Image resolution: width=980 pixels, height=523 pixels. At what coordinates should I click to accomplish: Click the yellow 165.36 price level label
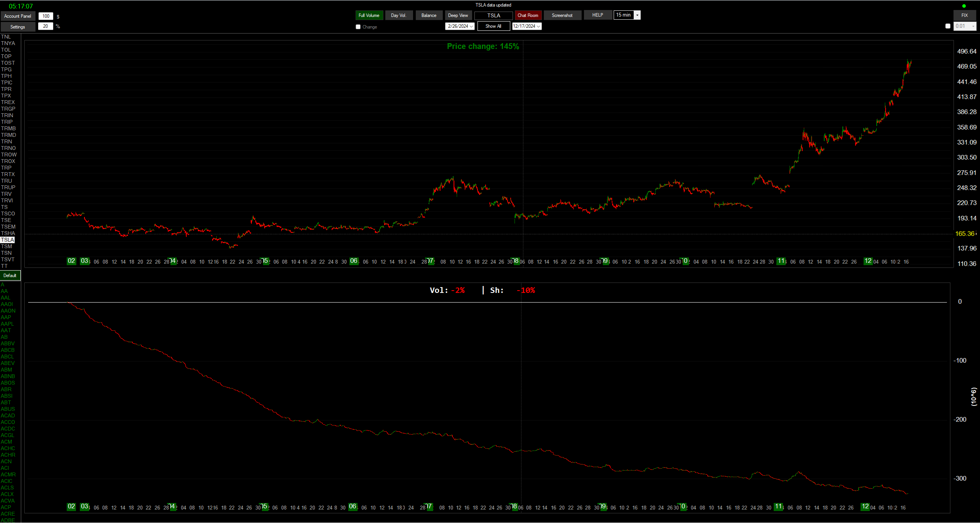click(x=965, y=234)
